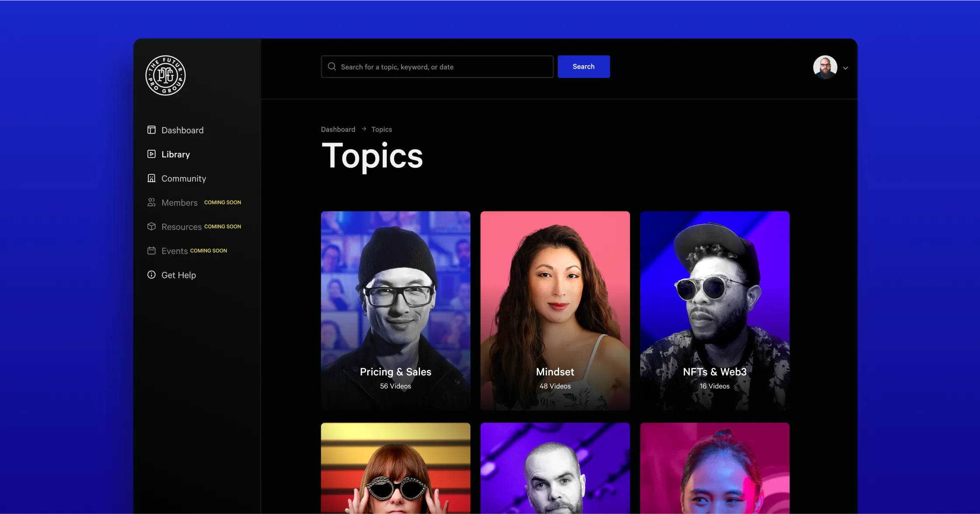This screenshot has height=514, width=980.
Task: Click the Events calendar icon
Action: coord(151,250)
